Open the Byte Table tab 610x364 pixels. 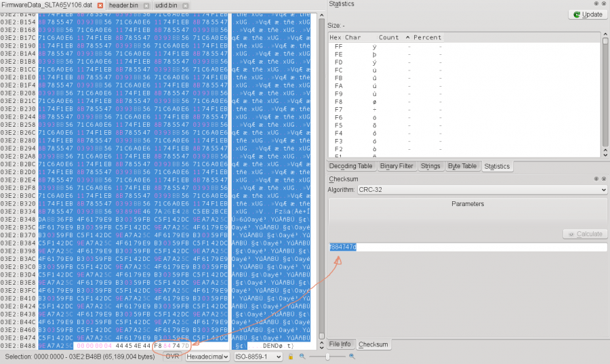[x=462, y=166]
